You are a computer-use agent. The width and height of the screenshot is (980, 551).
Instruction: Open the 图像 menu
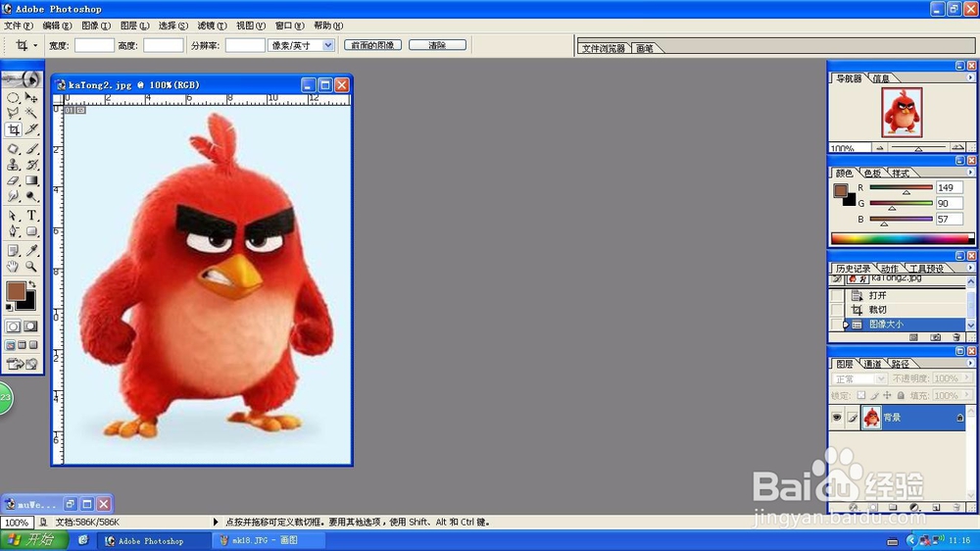(96, 25)
